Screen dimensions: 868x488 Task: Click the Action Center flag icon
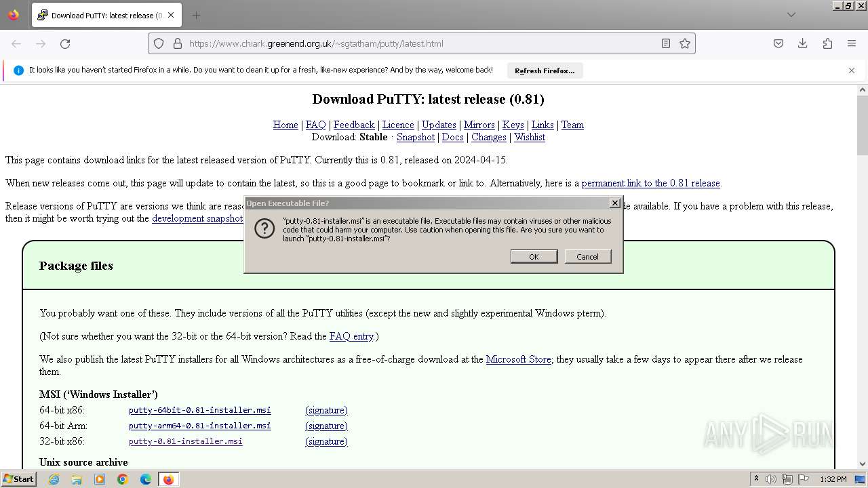(804, 479)
